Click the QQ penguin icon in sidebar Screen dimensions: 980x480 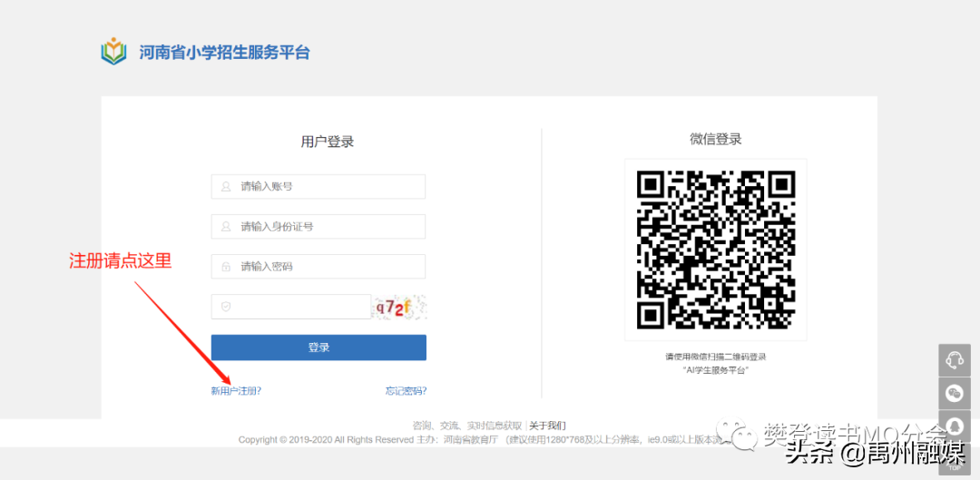(955, 426)
